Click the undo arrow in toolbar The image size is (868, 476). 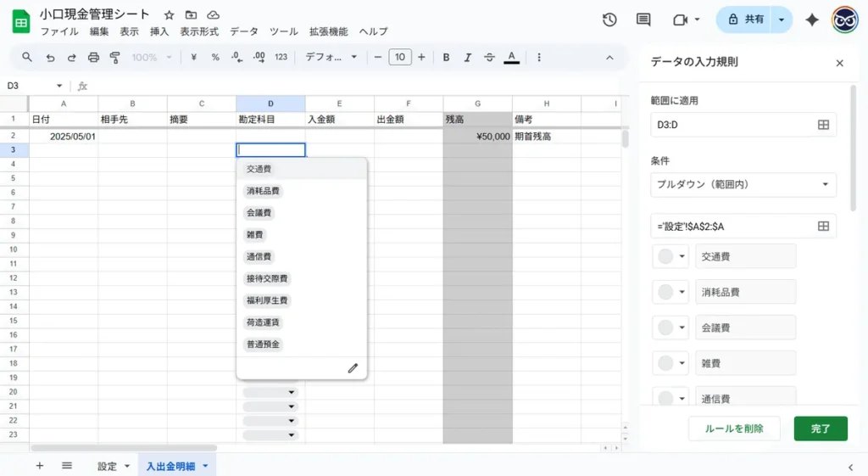pyautogui.click(x=50, y=57)
